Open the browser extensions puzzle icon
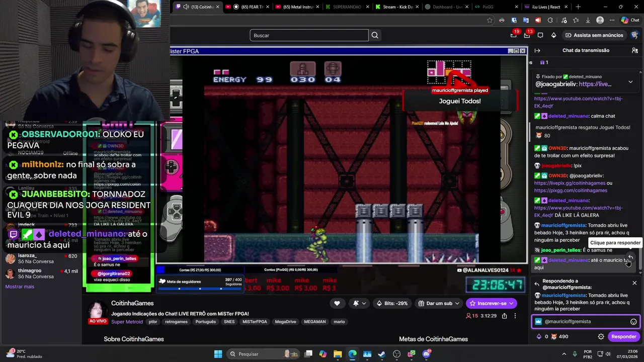 [550, 20]
